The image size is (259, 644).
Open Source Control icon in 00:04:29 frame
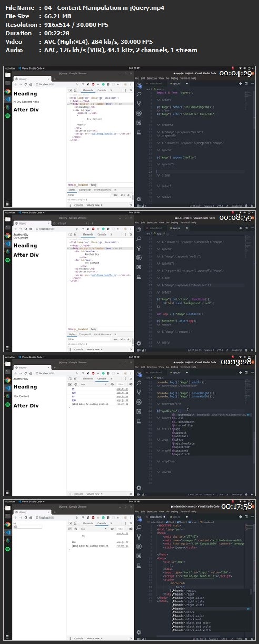click(139, 104)
